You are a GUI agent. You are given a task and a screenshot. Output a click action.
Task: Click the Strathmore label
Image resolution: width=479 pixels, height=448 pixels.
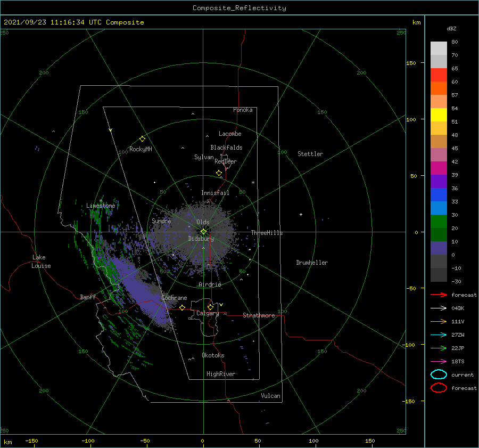click(x=259, y=315)
